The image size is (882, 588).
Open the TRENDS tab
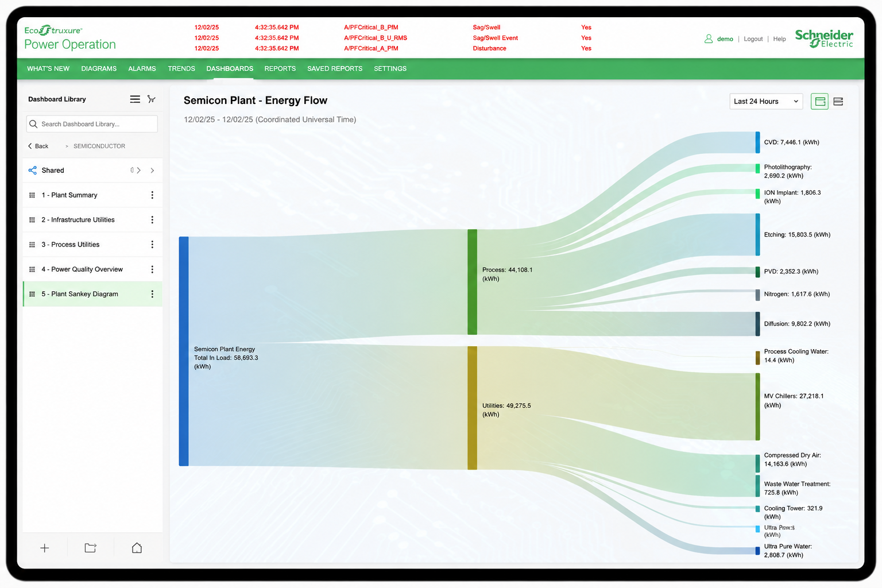click(x=181, y=68)
